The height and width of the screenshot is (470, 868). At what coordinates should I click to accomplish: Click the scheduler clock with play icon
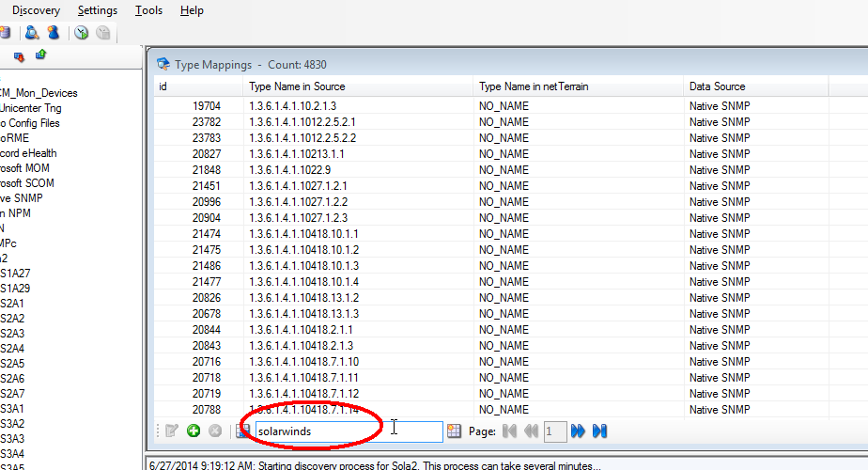(x=82, y=33)
